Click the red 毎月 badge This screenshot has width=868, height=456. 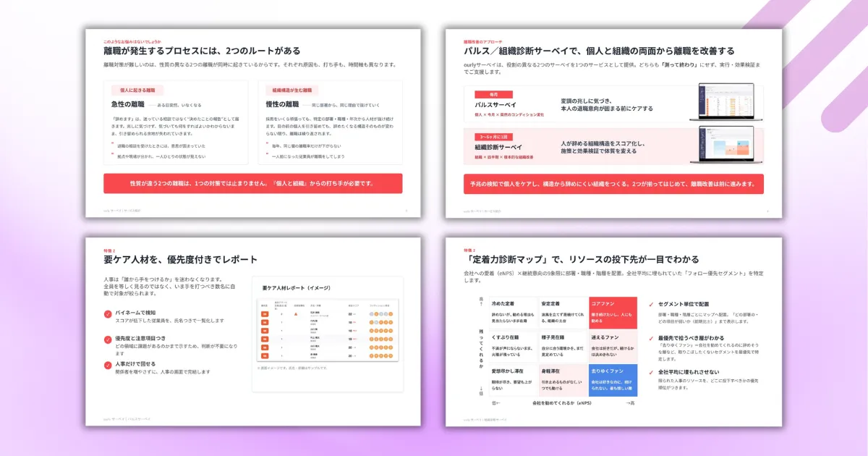pyautogui.click(x=493, y=94)
